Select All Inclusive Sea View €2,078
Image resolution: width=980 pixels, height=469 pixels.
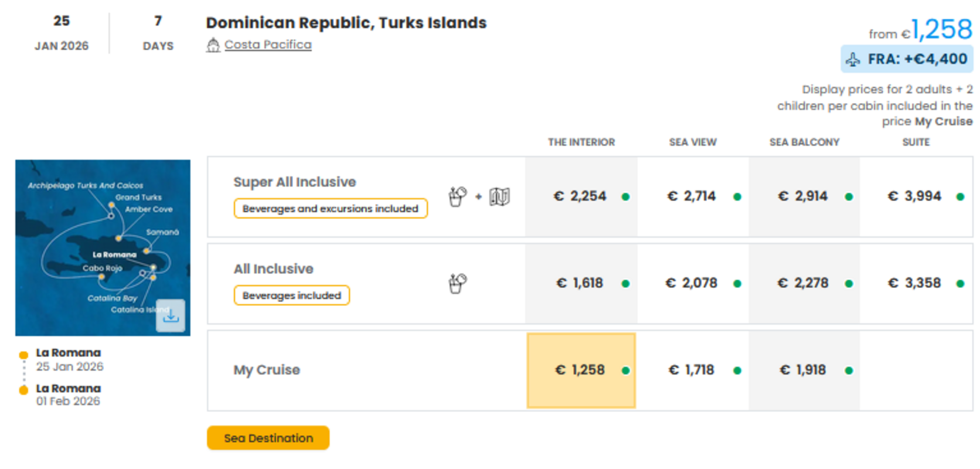coord(692,283)
